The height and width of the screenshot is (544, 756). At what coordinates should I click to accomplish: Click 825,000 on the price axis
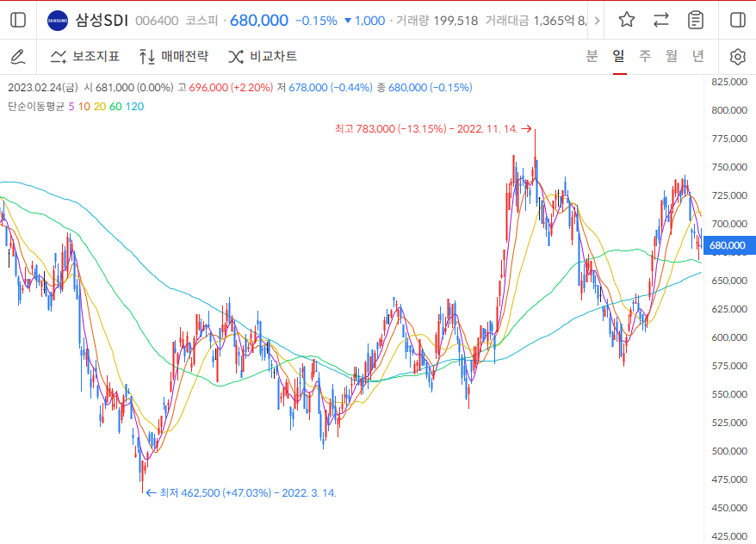click(x=729, y=82)
